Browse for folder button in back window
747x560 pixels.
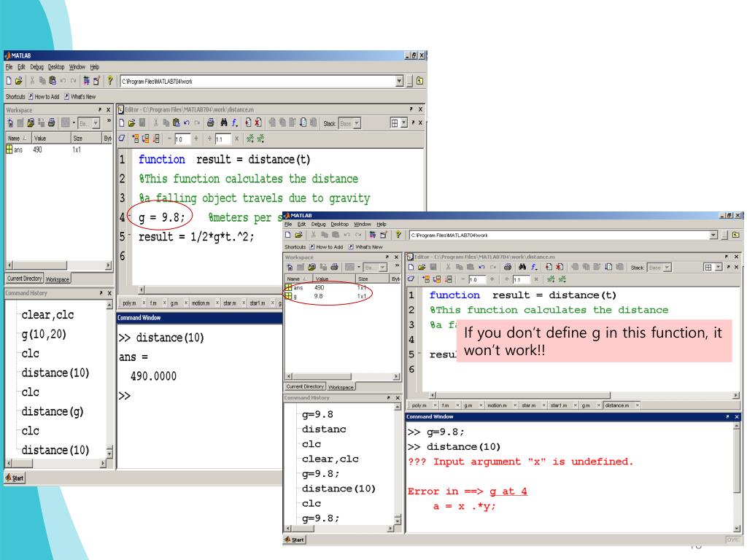pyautogui.click(x=409, y=82)
